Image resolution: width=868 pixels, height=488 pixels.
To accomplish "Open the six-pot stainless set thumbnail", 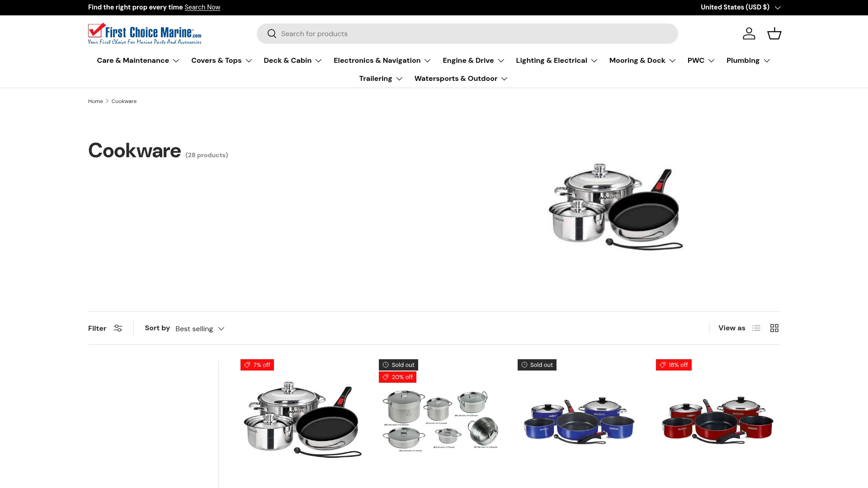I will 440,421.
